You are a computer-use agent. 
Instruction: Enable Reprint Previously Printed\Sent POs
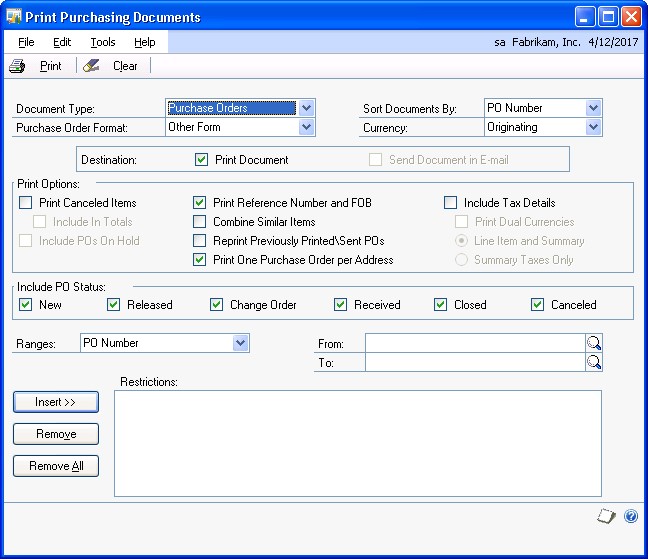point(200,240)
